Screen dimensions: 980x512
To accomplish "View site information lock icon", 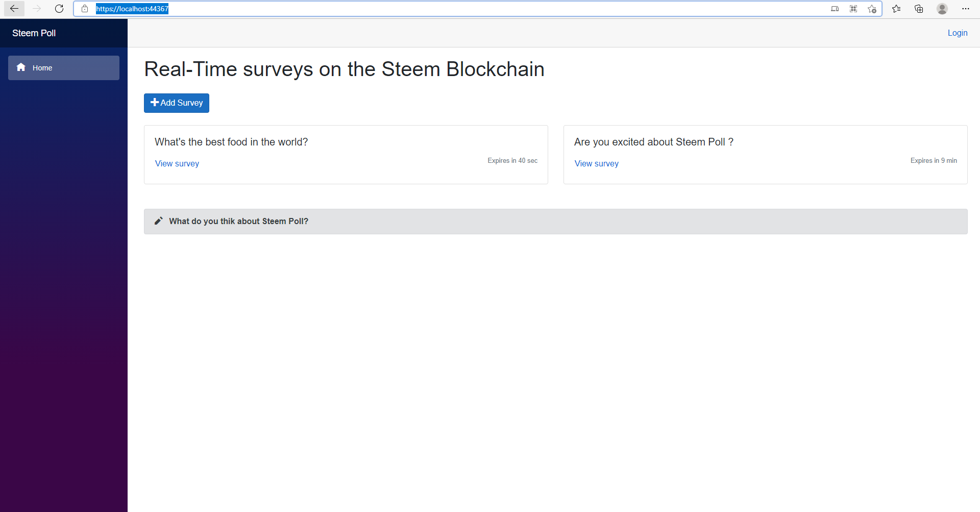I will click(x=85, y=9).
